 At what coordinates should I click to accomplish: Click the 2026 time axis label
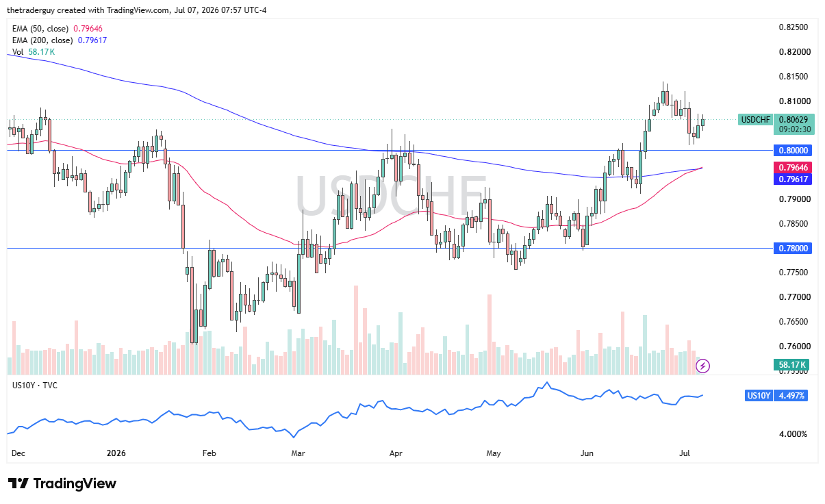116,453
